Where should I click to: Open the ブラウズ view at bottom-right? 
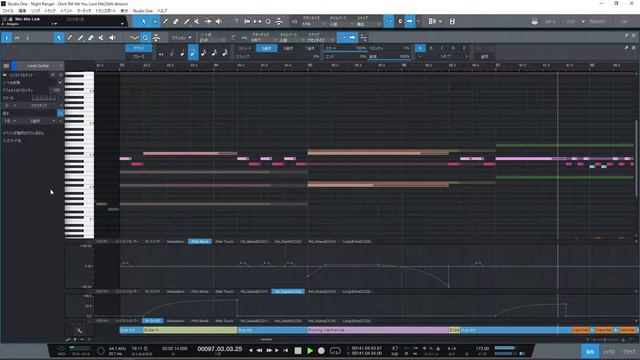tap(629, 351)
